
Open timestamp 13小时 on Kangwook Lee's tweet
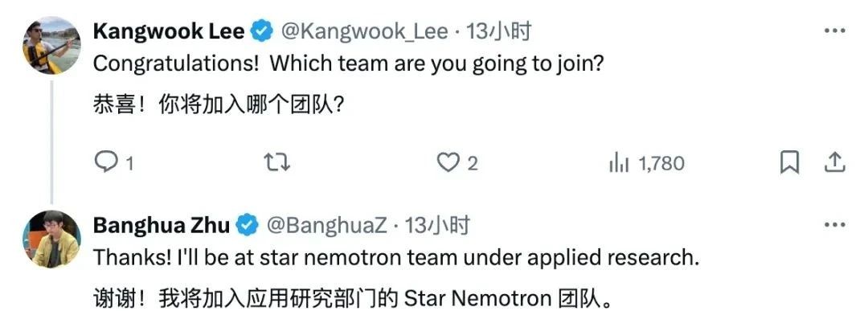click(499, 31)
